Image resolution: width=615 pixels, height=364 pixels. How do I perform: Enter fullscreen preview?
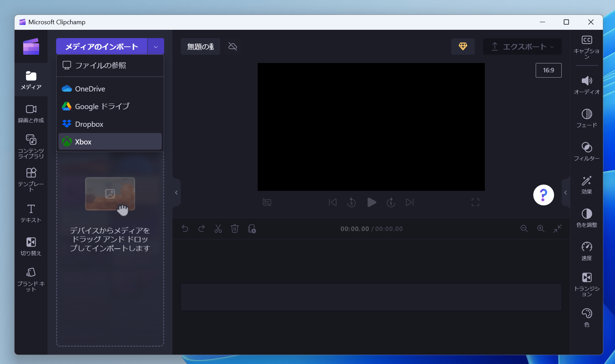475,202
